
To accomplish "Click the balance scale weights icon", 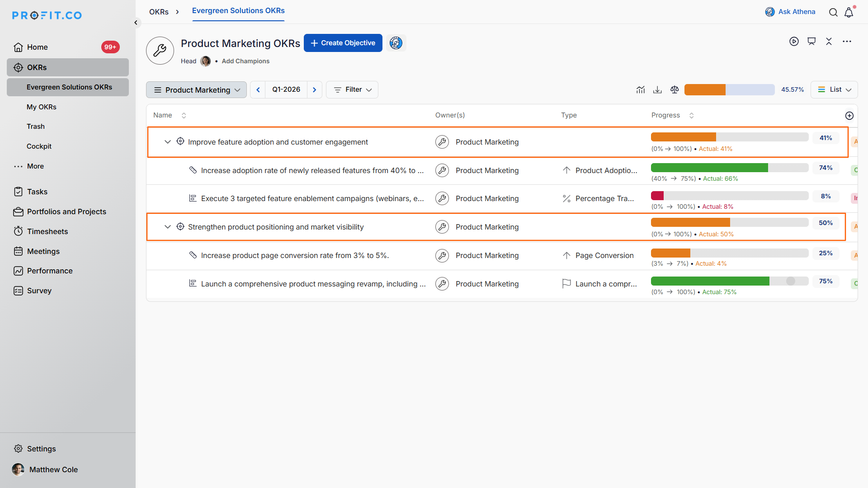I will click(675, 89).
